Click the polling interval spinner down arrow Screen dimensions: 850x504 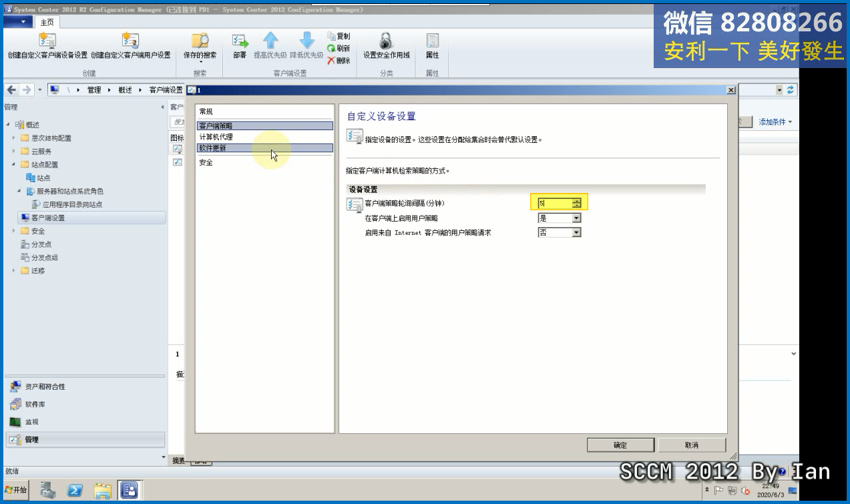(577, 206)
